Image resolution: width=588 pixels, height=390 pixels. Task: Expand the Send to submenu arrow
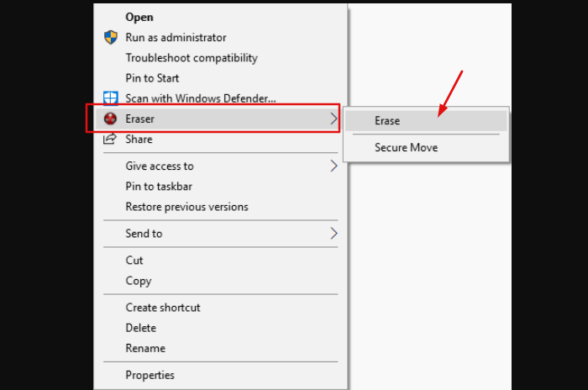[x=333, y=234]
